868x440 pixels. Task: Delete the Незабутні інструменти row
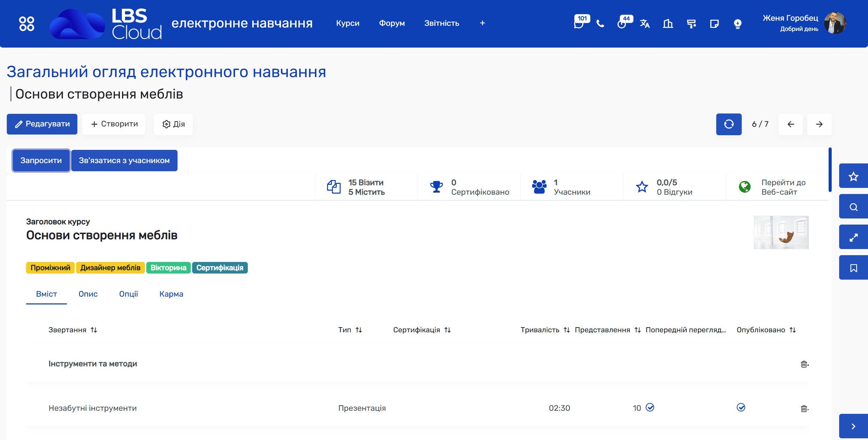804,408
